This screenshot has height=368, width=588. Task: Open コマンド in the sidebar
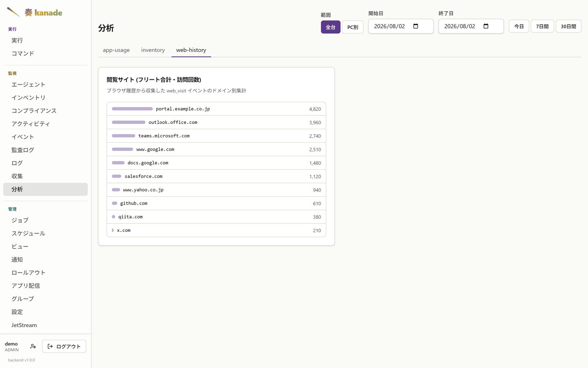pos(45,54)
